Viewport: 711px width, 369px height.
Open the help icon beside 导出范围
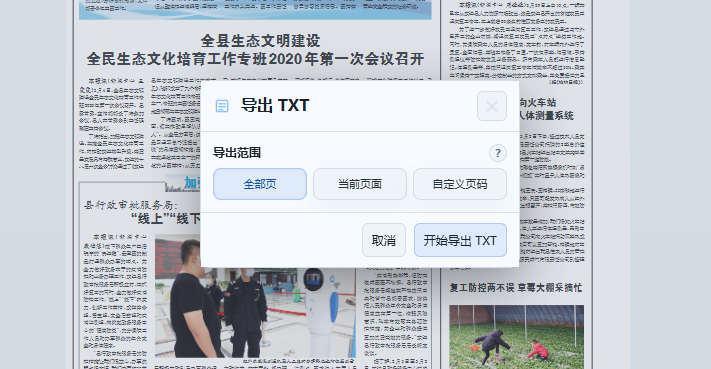(x=497, y=153)
